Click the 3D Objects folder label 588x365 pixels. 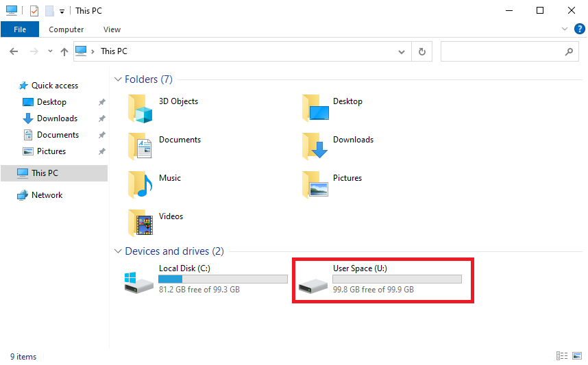click(x=178, y=101)
